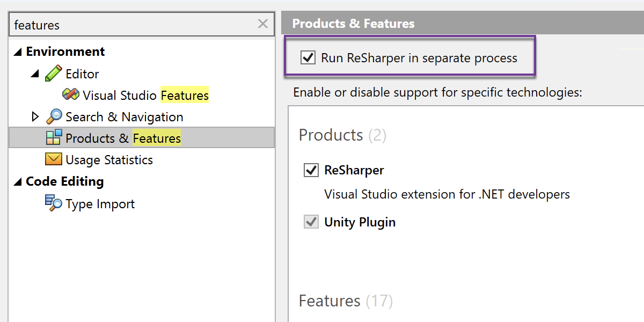644x322 pixels.
Task: Select the Products & Features page
Action: coord(142,138)
